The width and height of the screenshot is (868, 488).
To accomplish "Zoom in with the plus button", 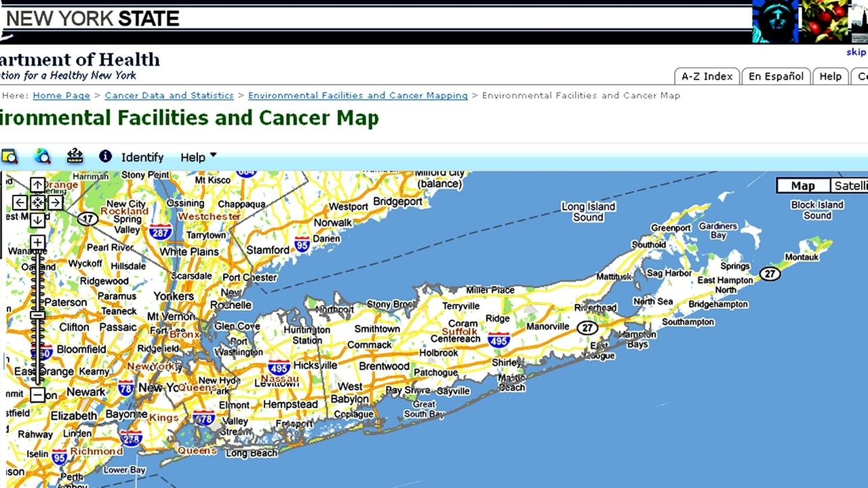I will 38,243.
